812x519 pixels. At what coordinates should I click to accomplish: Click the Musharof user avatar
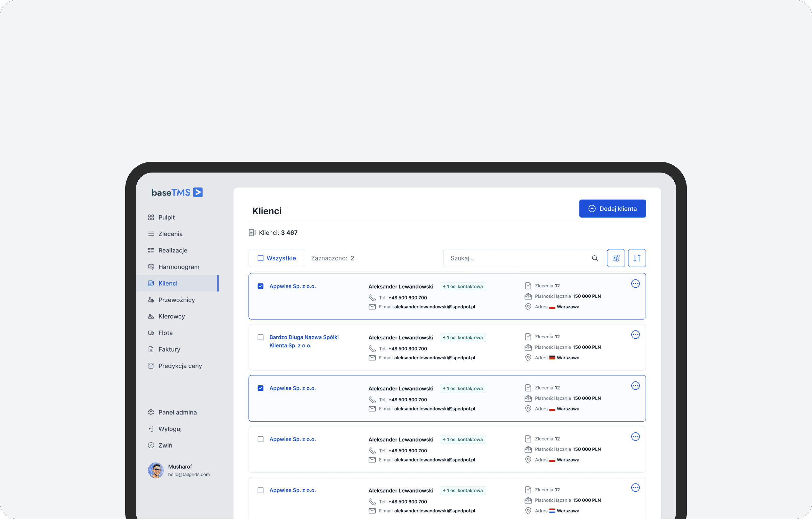(156, 470)
